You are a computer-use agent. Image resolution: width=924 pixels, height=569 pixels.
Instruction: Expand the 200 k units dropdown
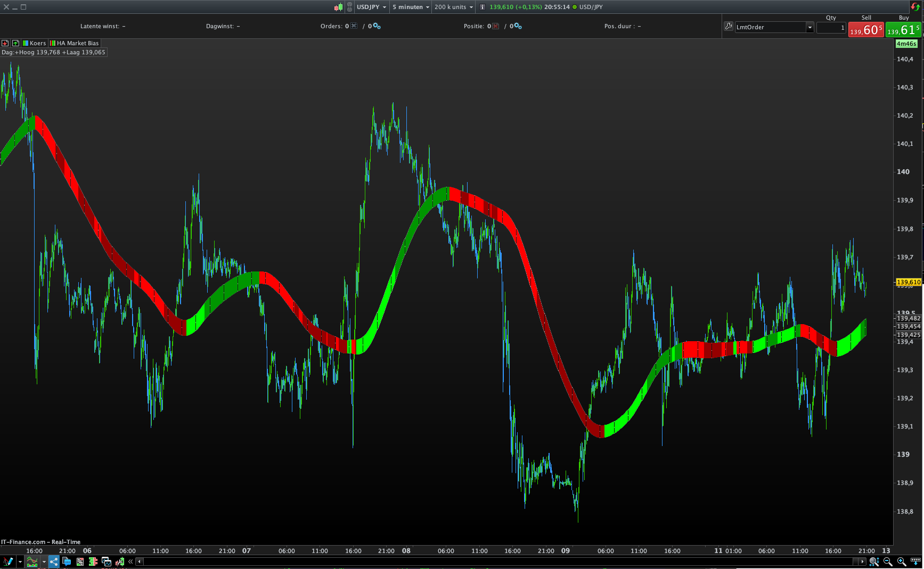pyautogui.click(x=453, y=7)
